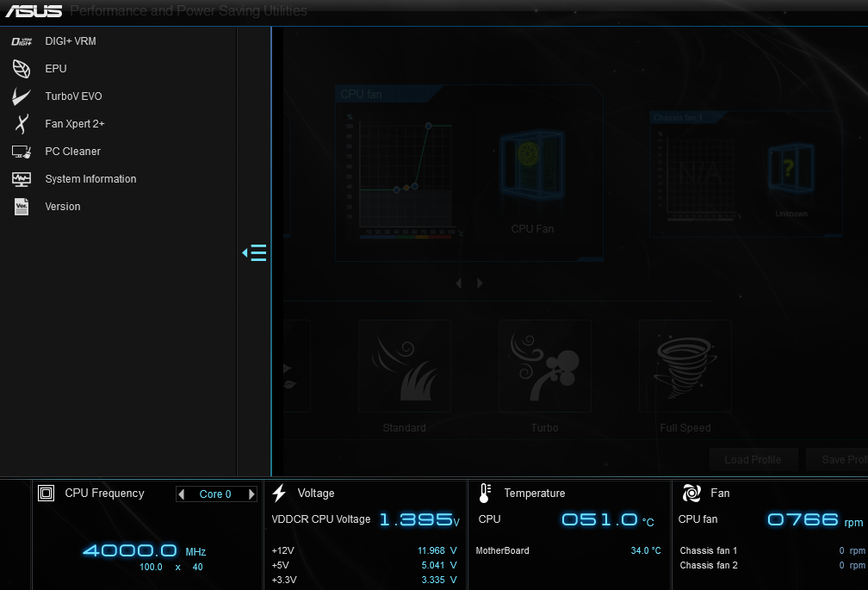Click Chassis fan 1 rpm row

[x=772, y=550]
